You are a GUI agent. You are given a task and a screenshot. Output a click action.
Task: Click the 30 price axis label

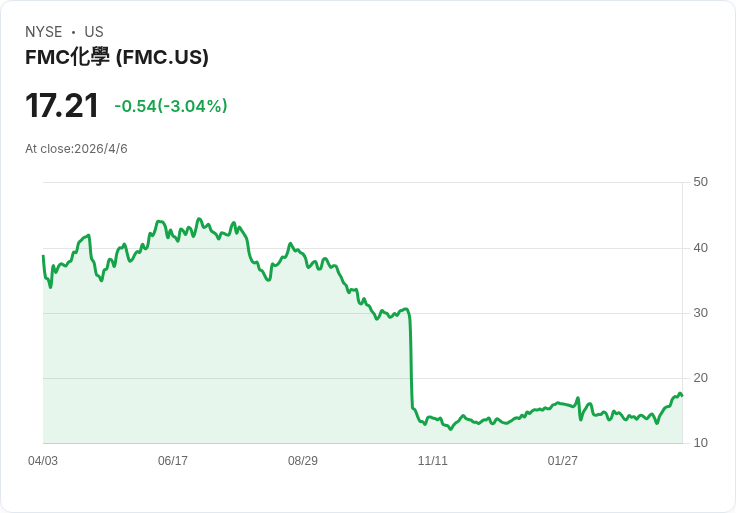700,313
